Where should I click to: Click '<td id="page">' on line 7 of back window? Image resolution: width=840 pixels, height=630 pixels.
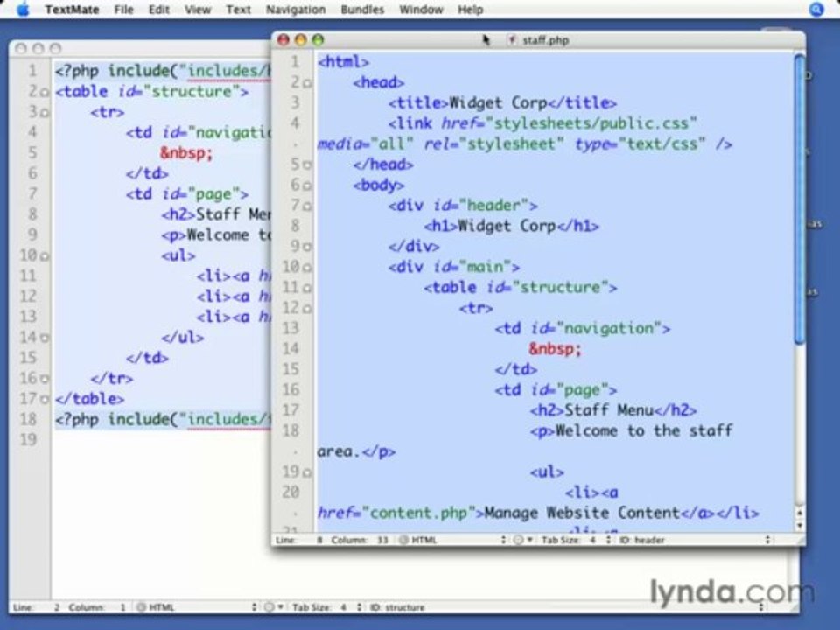pyautogui.click(x=187, y=194)
